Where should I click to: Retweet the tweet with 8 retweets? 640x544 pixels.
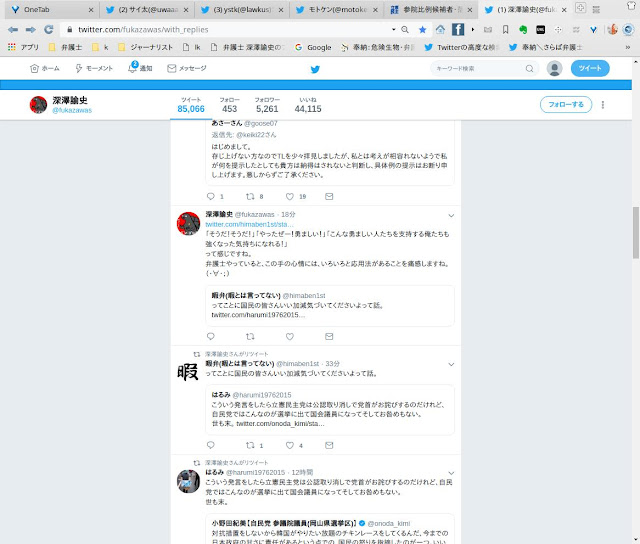point(250,196)
